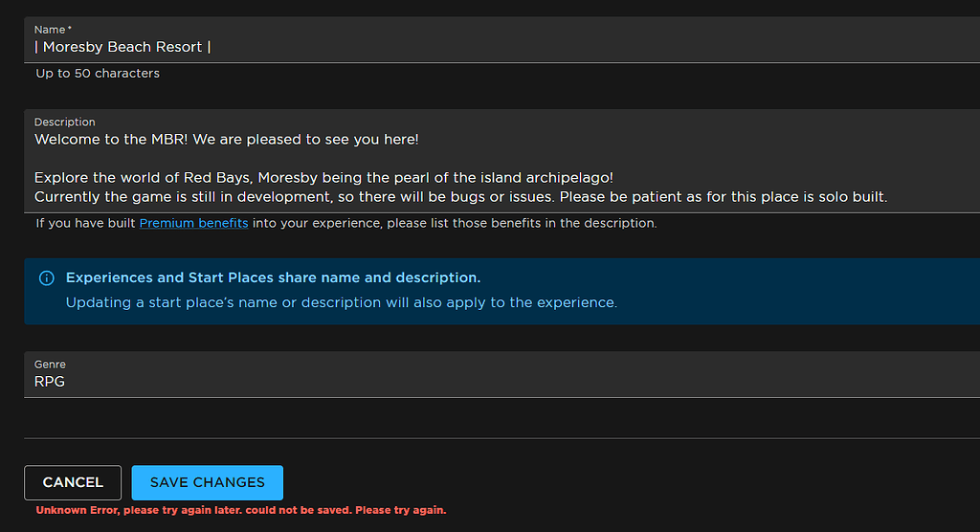Click the Cancel button
Image resolution: width=980 pixels, height=532 pixels.
73,482
